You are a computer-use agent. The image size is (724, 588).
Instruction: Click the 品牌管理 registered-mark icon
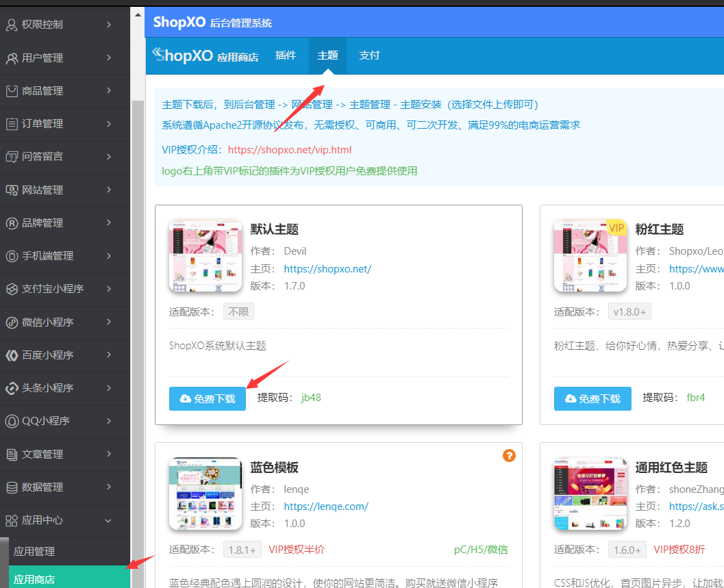click(x=12, y=223)
